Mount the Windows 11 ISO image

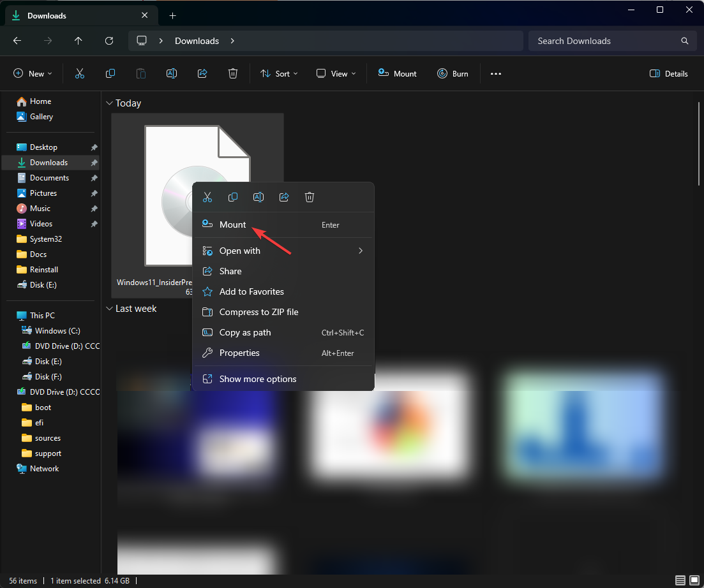pos(232,224)
